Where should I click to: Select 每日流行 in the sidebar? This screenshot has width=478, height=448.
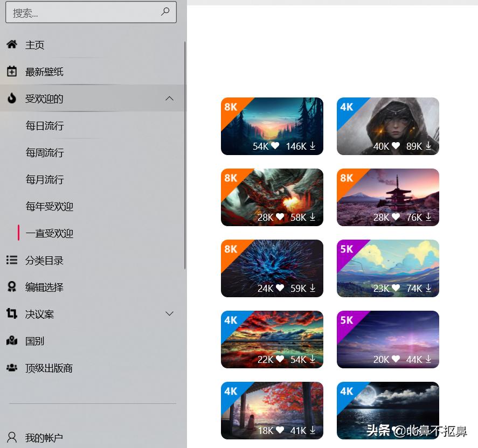(x=45, y=125)
